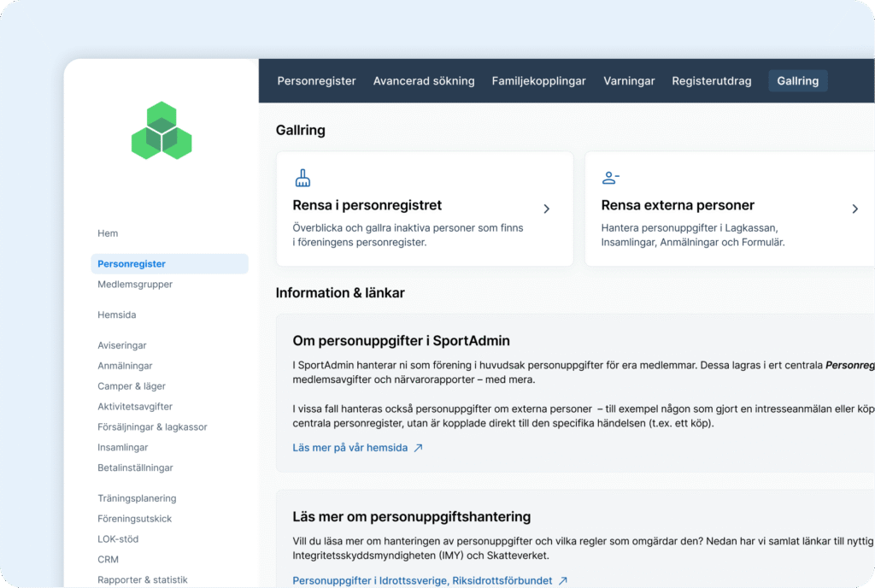Expand Rensa i personregistret chevron arrow
This screenshot has width=875, height=588.
coord(547,209)
